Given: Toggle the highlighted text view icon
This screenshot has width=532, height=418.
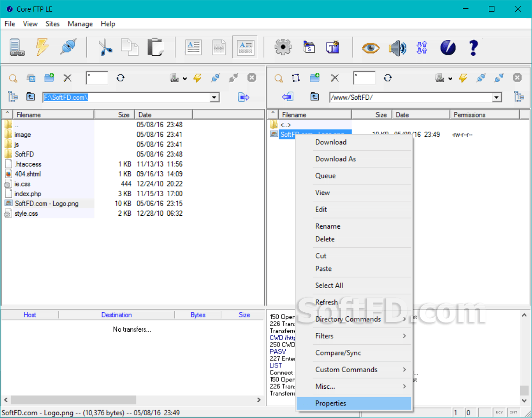Looking at the screenshot, I should pyautogui.click(x=245, y=47).
